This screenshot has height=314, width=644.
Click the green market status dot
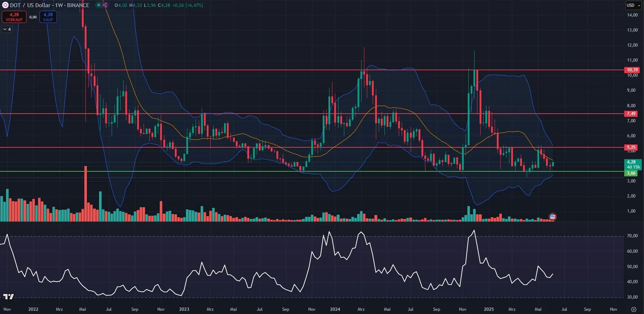(99, 5)
